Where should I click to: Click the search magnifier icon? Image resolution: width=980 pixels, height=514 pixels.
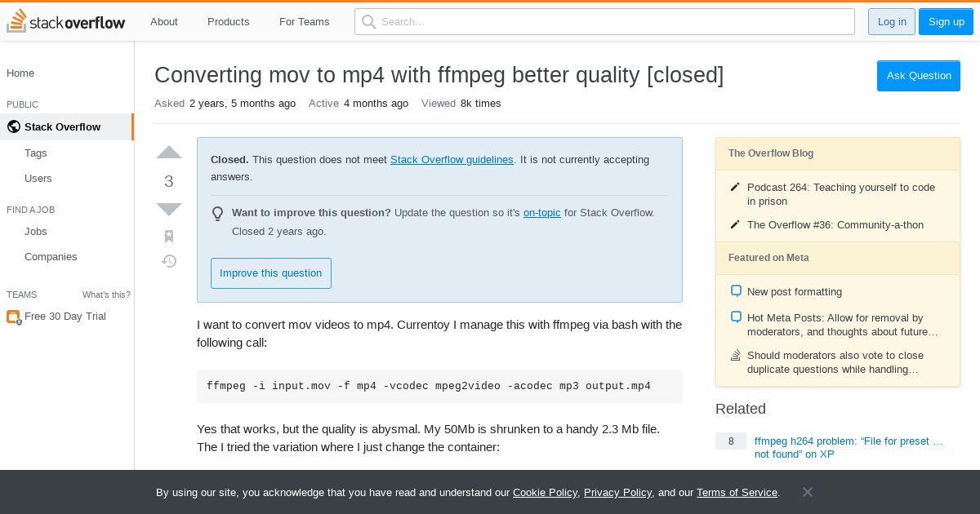click(x=369, y=22)
